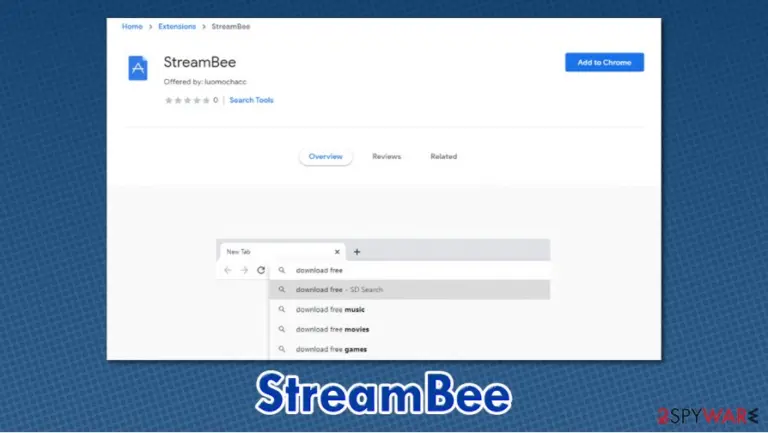768x433 pixels.
Task: Click the reload page icon
Action: coord(261,270)
